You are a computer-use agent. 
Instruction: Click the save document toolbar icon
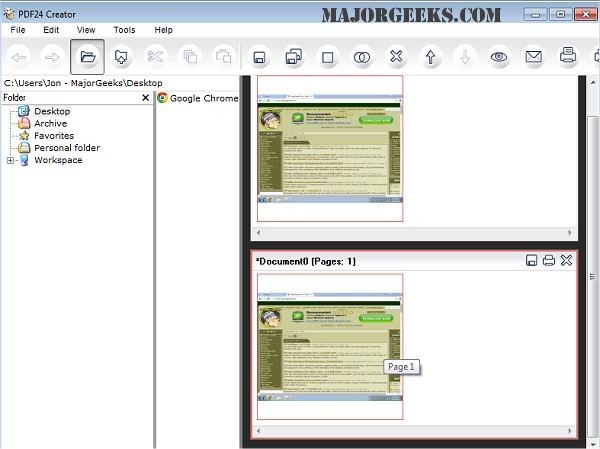(258, 58)
